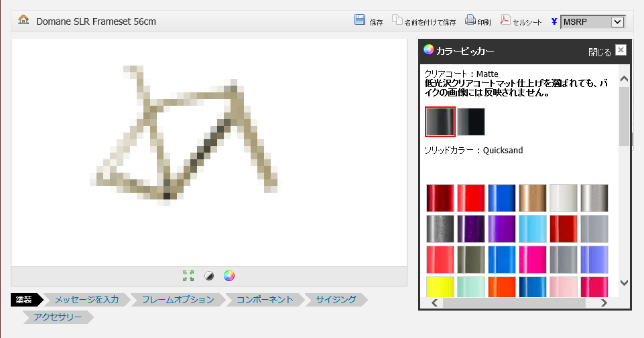Pick the royal blue swatch in first row
Screen dimensions: 644x338
[x=502, y=198]
